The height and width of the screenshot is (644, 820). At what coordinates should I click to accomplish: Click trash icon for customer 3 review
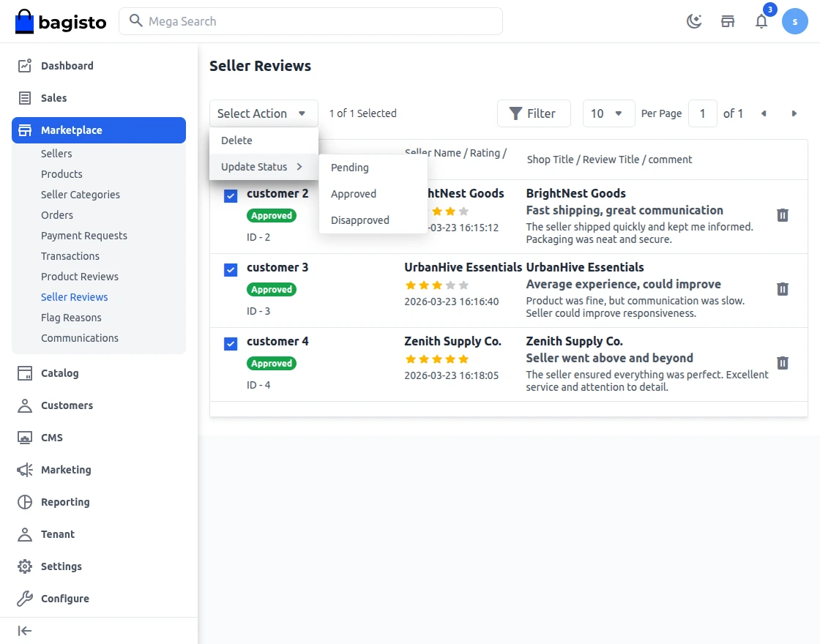pos(783,289)
